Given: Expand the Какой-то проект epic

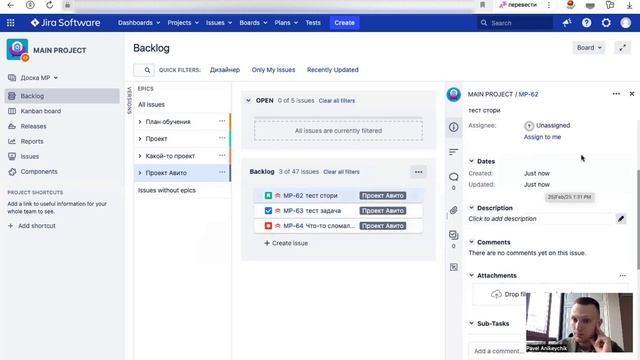Looking at the screenshot, I should [140, 156].
